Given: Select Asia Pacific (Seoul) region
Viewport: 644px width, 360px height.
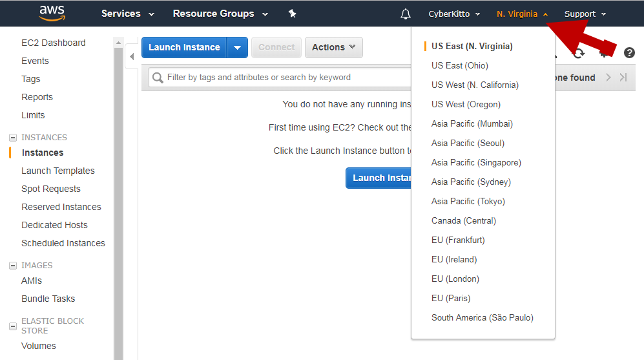Looking at the screenshot, I should (468, 143).
